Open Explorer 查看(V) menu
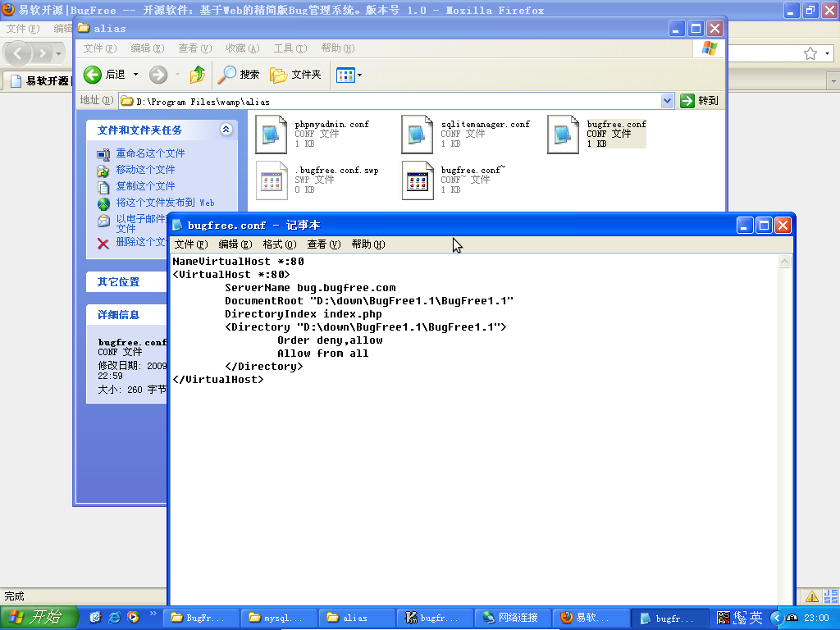The image size is (840, 630). (x=195, y=48)
